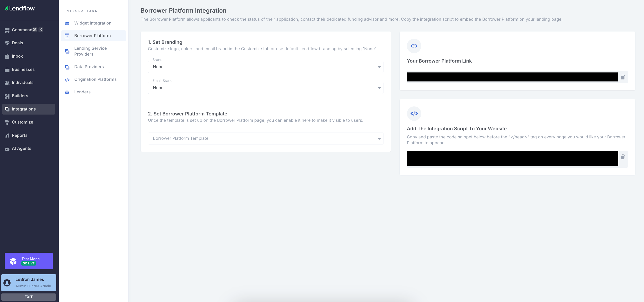Click the Lendflow logo
This screenshot has height=302, width=644.
(20, 9)
